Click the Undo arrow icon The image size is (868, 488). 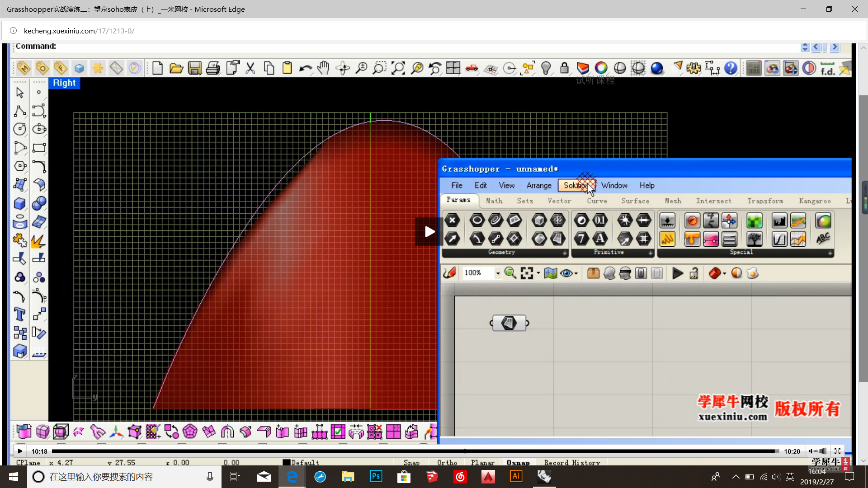coord(306,68)
